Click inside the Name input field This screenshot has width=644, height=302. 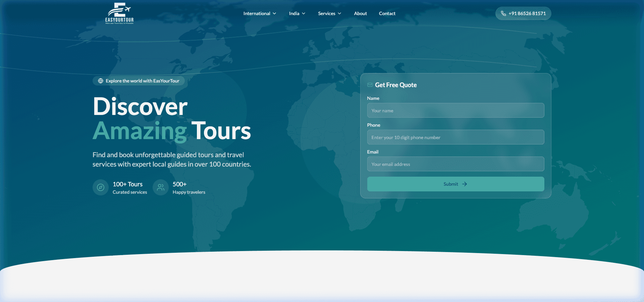455,110
